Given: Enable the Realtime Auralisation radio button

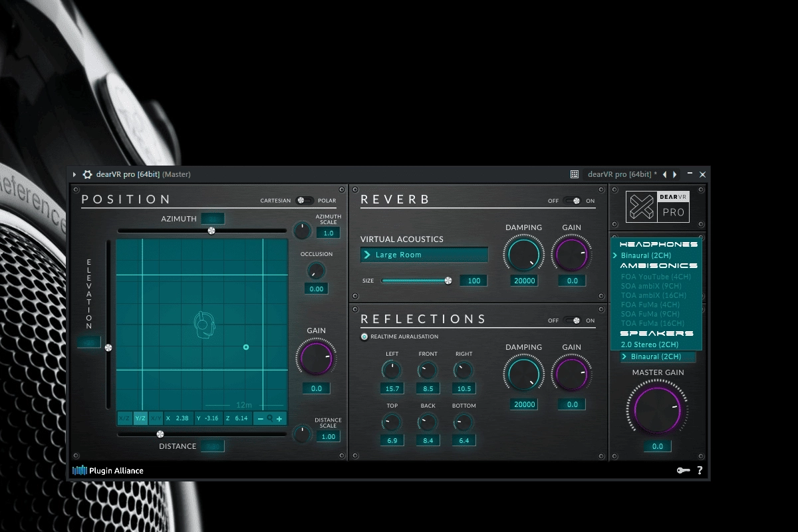Looking at the screenshot, I should (364, 336).
